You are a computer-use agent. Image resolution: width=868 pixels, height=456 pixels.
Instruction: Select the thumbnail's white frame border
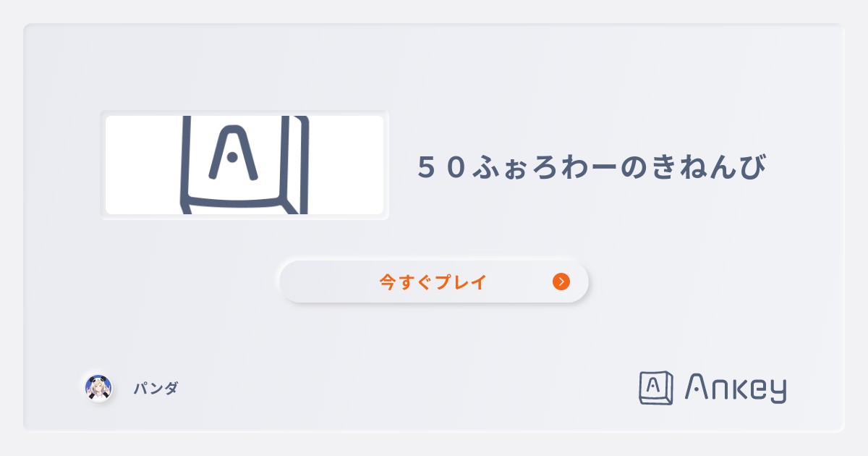click(x=244, y=113)
